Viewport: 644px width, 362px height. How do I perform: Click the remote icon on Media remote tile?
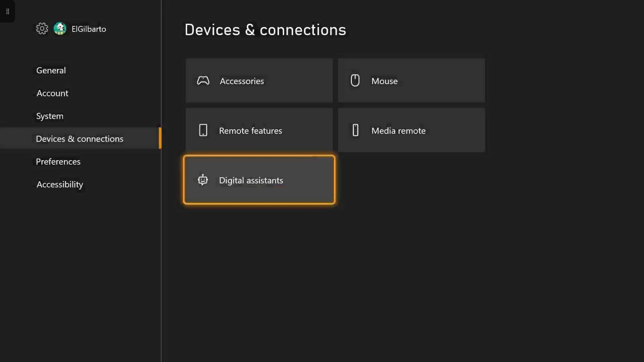(x=355, y=130)
